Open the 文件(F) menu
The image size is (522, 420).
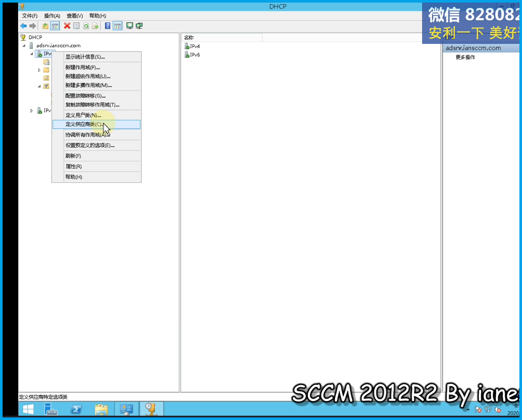[30, 16]
